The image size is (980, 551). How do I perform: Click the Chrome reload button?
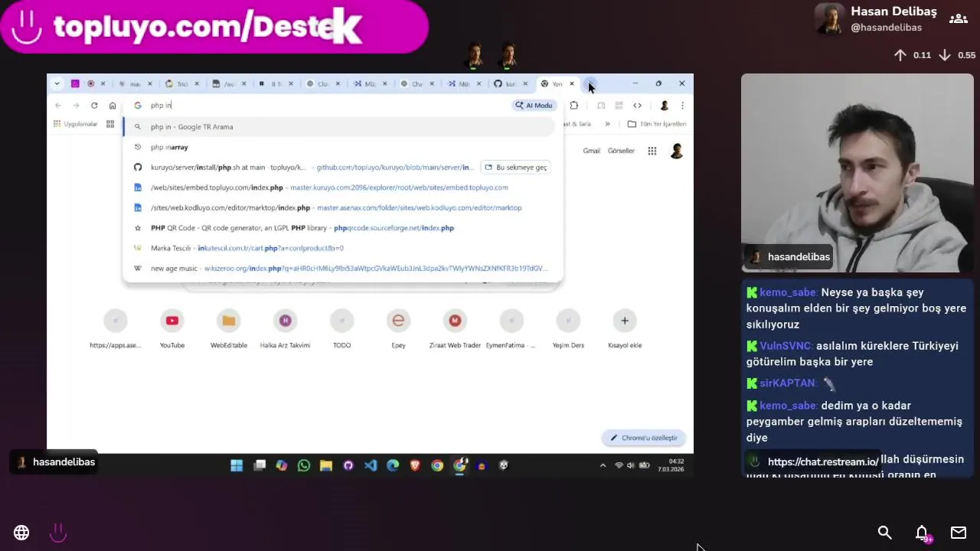pyautogui.click(x=94, y=106)
